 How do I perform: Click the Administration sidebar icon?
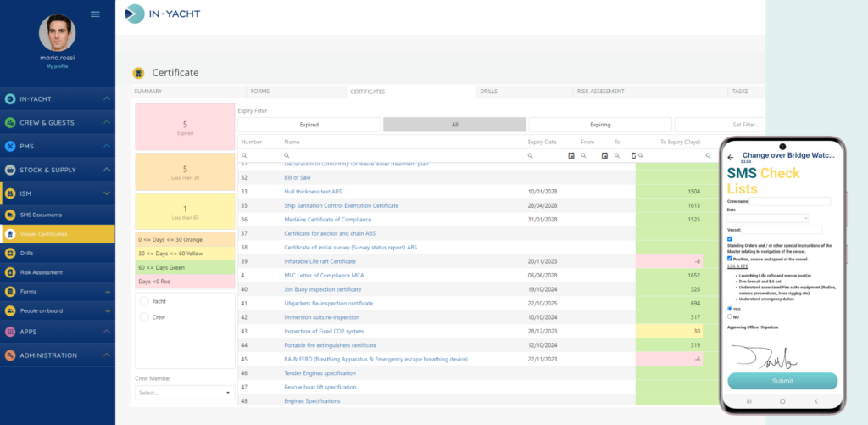pos(10,355)
